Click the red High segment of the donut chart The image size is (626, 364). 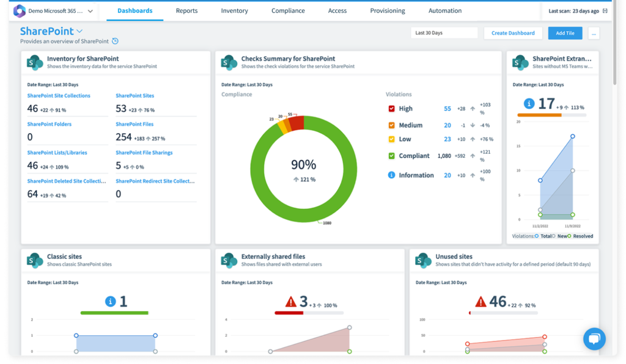298,123
